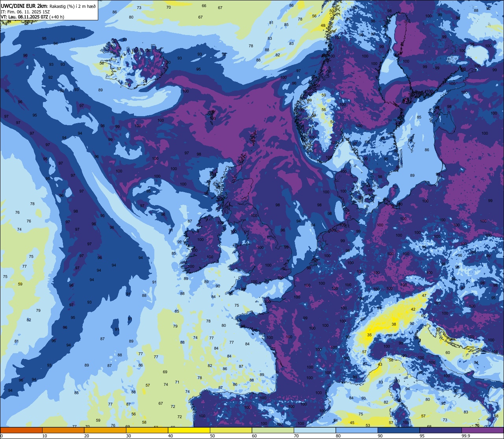Select the 38 value over the Alps
Image resolution: width=504 pixels, height=439 pixels.
394,324
